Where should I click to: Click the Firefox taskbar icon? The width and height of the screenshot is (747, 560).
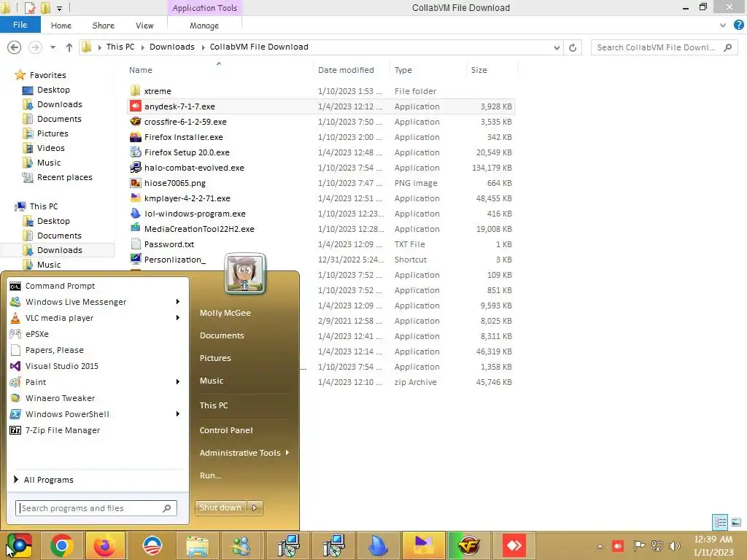pos(105,545)
